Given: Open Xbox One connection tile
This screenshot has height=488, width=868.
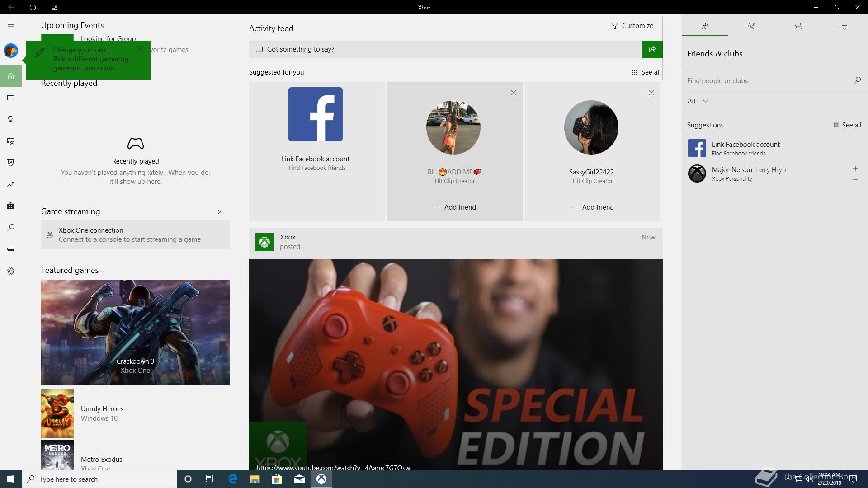Looking at the screenshot, I should (135, 235).
